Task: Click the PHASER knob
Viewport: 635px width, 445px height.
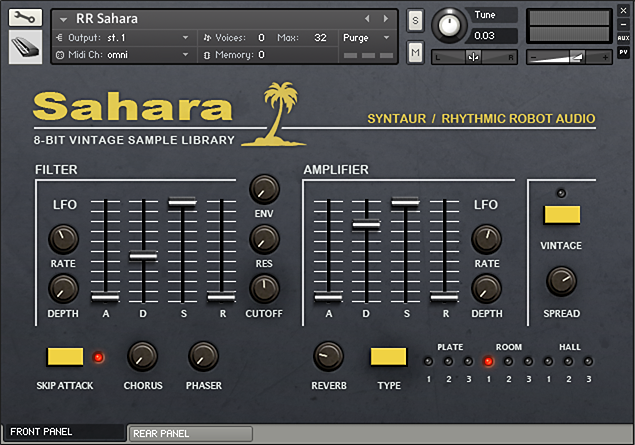Action: (x=203, y=357)
